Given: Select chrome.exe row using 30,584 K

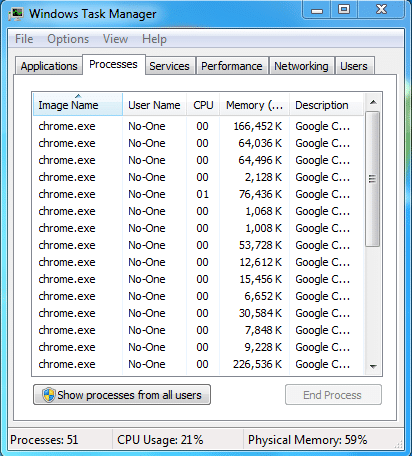Looking at the screenshot, I should click(x=198, y=313).
